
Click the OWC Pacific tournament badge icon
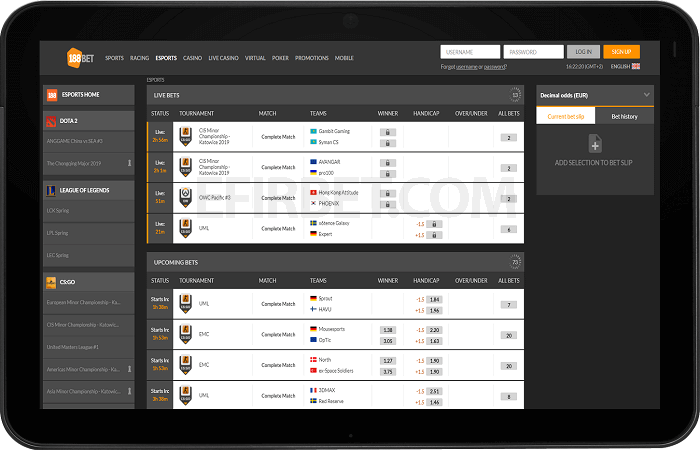pyautogui.click(x=186, y=198)
